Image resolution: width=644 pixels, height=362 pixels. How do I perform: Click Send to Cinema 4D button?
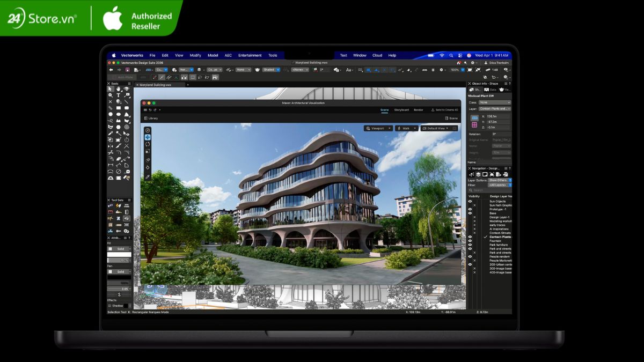click(444, 110)
